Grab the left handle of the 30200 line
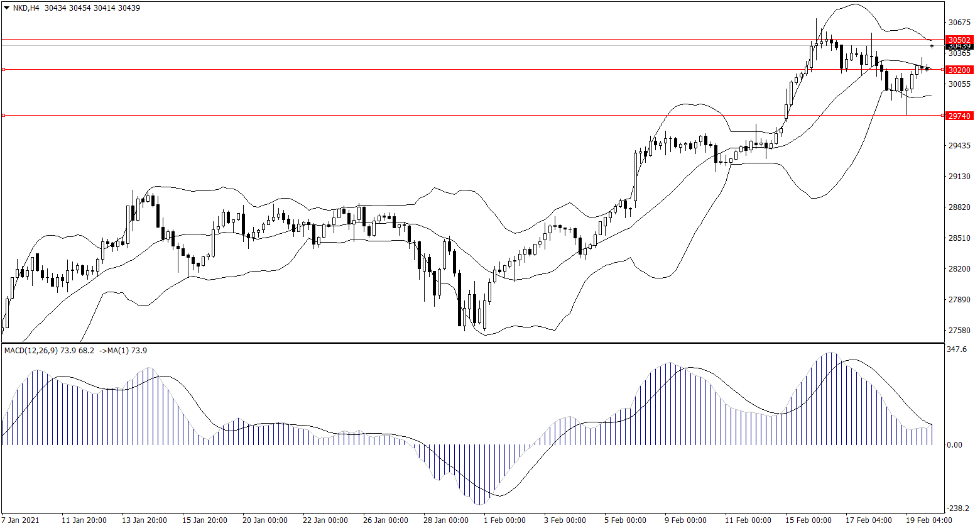The width and height of the screenshot is (980, 528). tap(4, 70)
